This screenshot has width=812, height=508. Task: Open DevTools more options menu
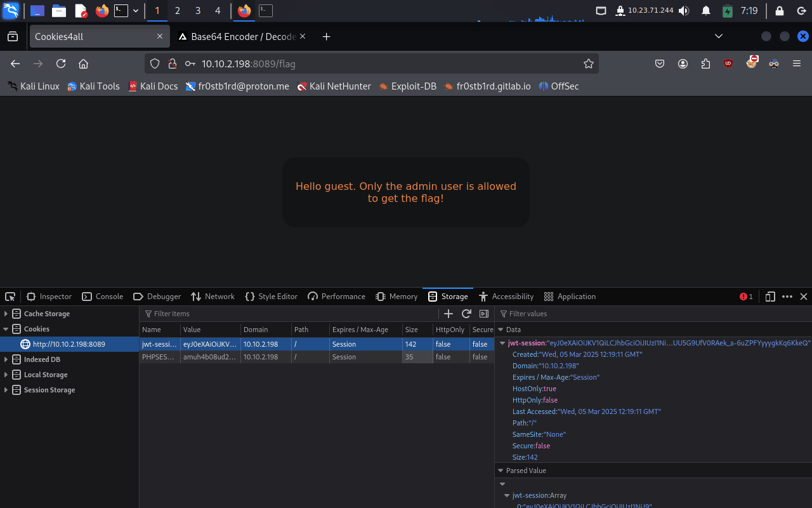(787, 297)
